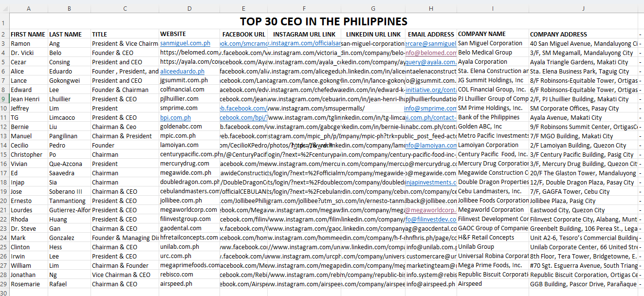Open the bpi.com.ph website link

(175, 117)
